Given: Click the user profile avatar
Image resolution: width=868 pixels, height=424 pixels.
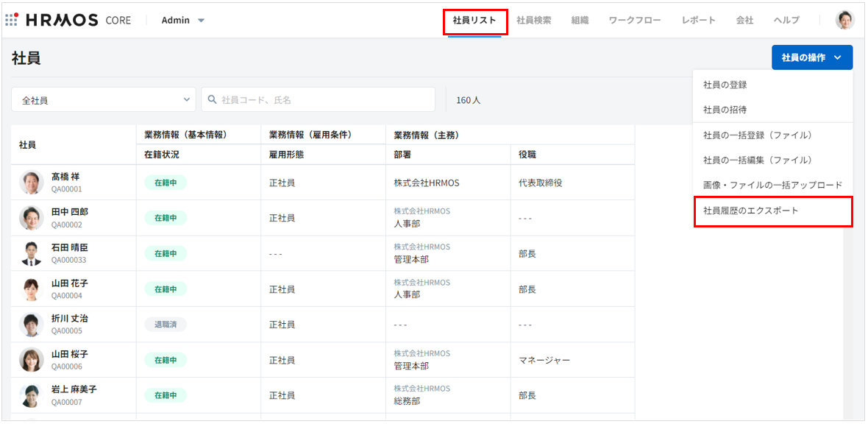Looking at the screenshot, I should (845, 20).
